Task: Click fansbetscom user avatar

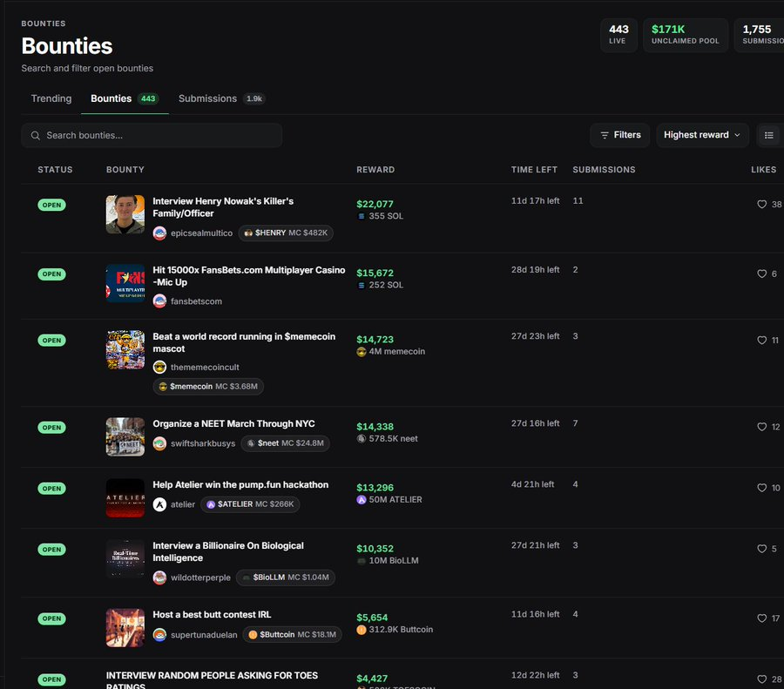Action: click(159, 301)
